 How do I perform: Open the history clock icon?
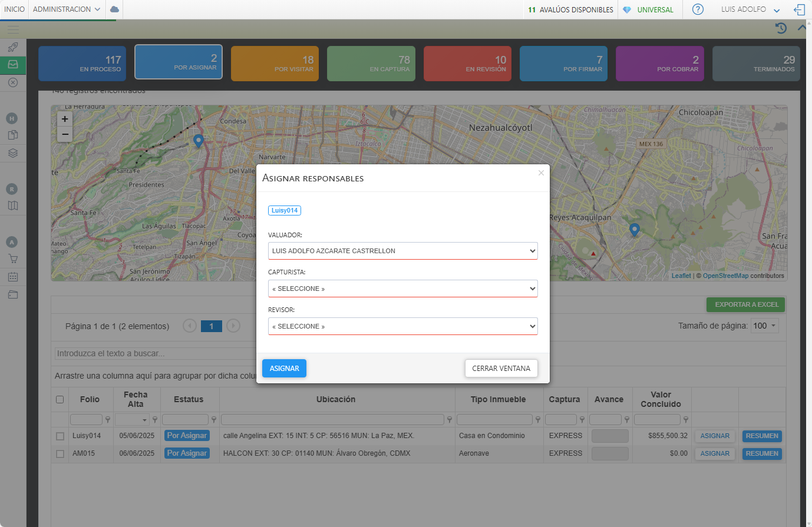click(x=781, y=28)
